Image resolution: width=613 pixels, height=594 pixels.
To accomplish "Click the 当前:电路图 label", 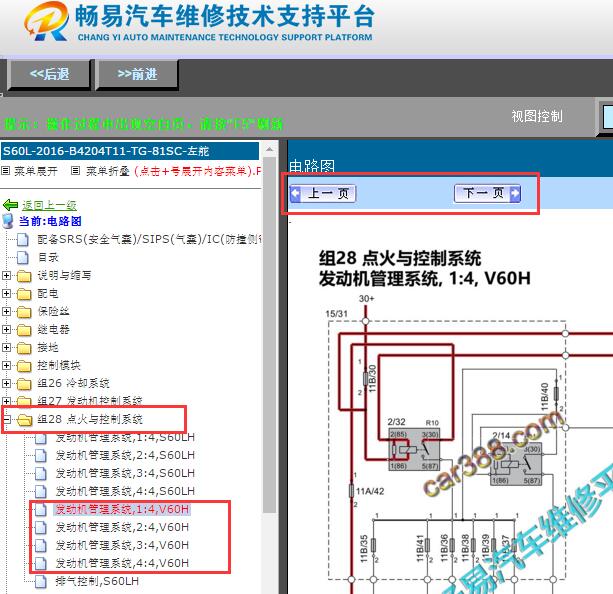I will [50, 221].
